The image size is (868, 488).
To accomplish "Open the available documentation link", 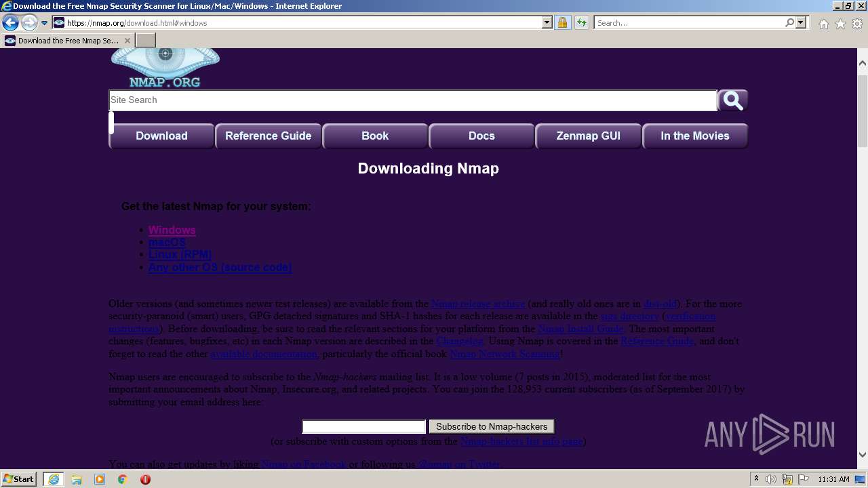I will tap(264, 354).
